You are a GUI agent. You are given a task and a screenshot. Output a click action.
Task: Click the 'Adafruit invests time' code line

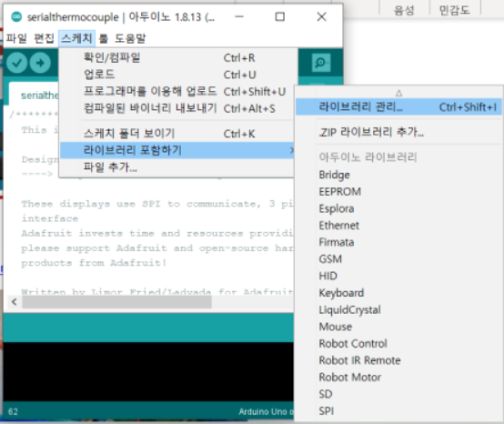click(x=157, y=233)
